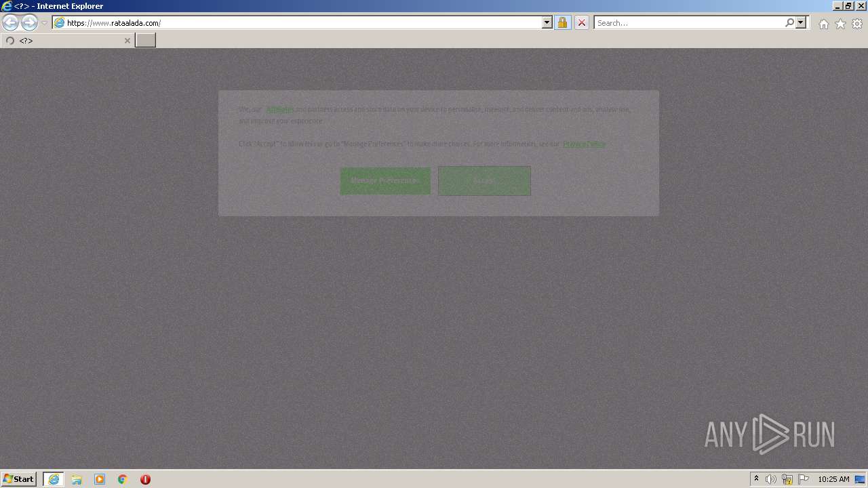
Task: Open the Windows Start menu
Action: tap(18, 479)
